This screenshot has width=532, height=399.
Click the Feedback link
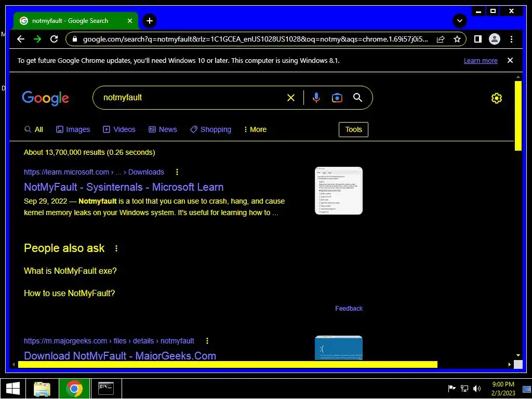tap(349, 309)
